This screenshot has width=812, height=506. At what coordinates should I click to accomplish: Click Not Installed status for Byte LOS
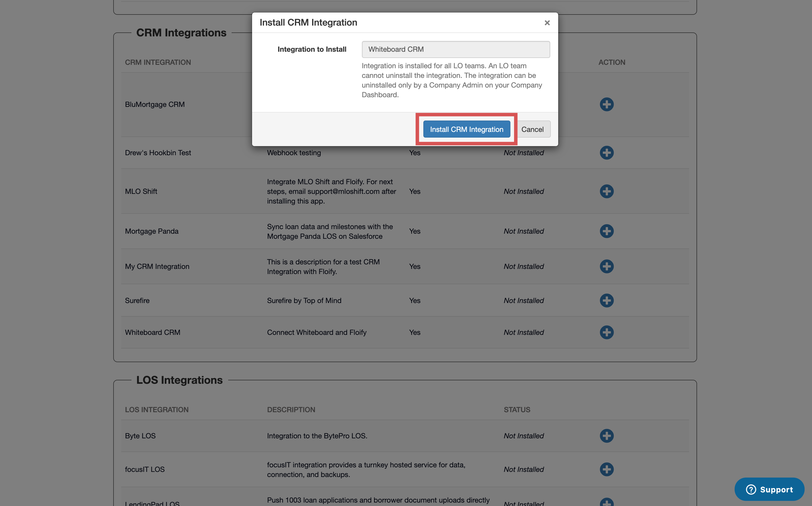[x=524, y=436]
